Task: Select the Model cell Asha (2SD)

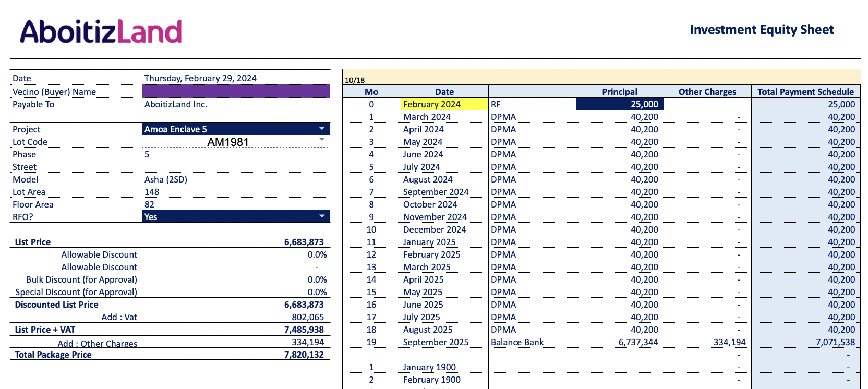Action: click(x=236, y=179)
